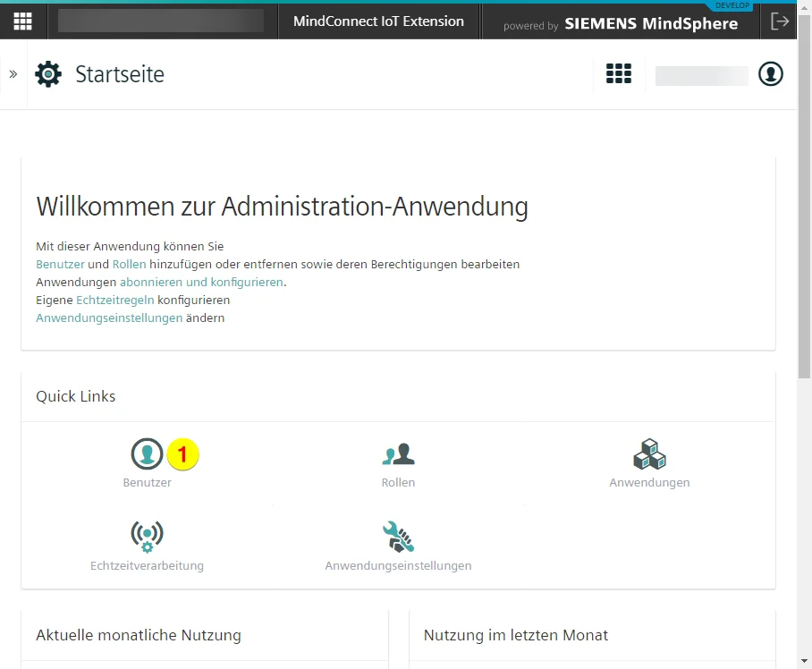The height and width of the screenshot is (669, 812).
Task: Click the Startseite page title
Action: pyautogui.click(x=120, y=74)
